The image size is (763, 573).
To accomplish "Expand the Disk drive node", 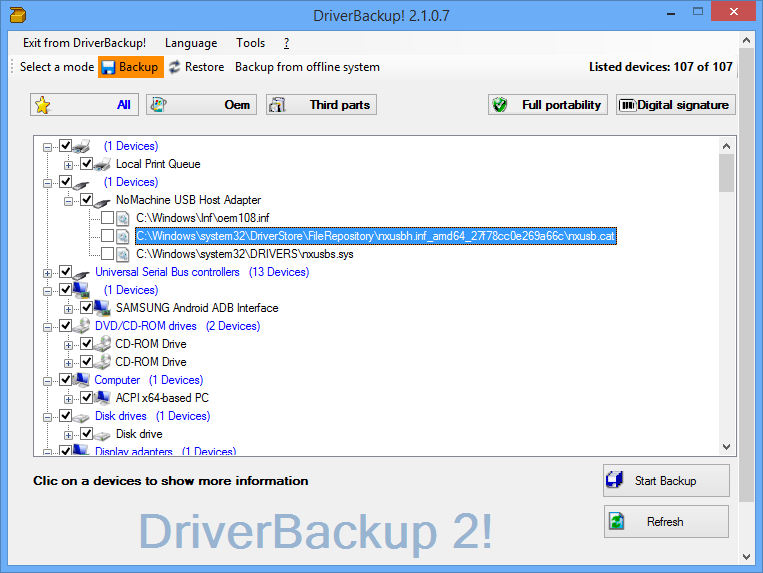I will coord(69,435).
